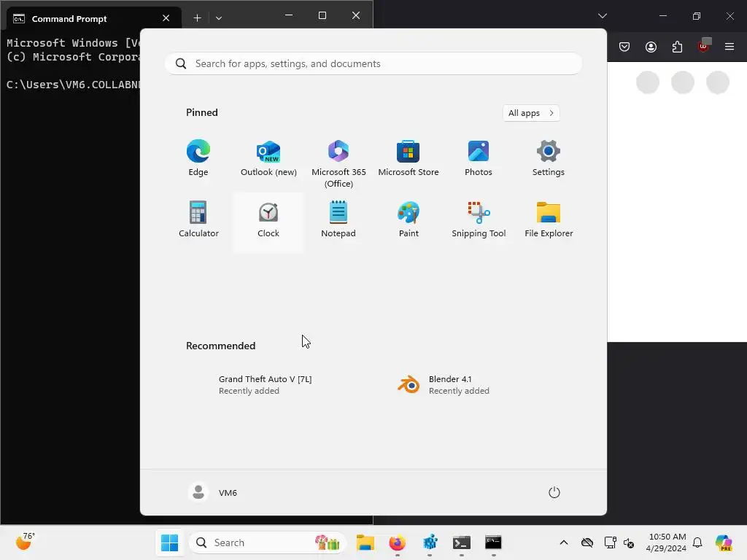Open the Firefox hamburger menu

tap(729, 47)
